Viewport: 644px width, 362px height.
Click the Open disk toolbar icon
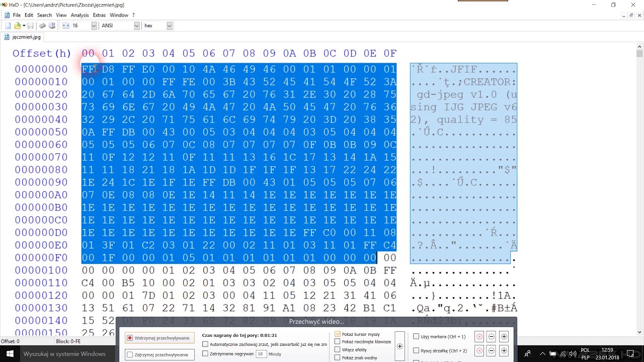tap(52, 26)
